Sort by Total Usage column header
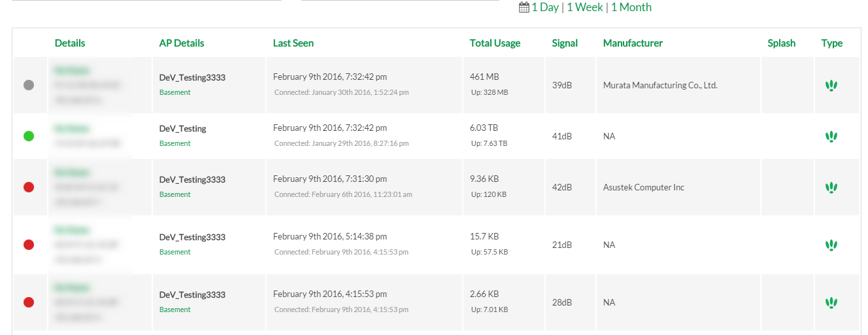Image resolution: width=868 pixels, height=335 pixels. click(x=495, y=43)
